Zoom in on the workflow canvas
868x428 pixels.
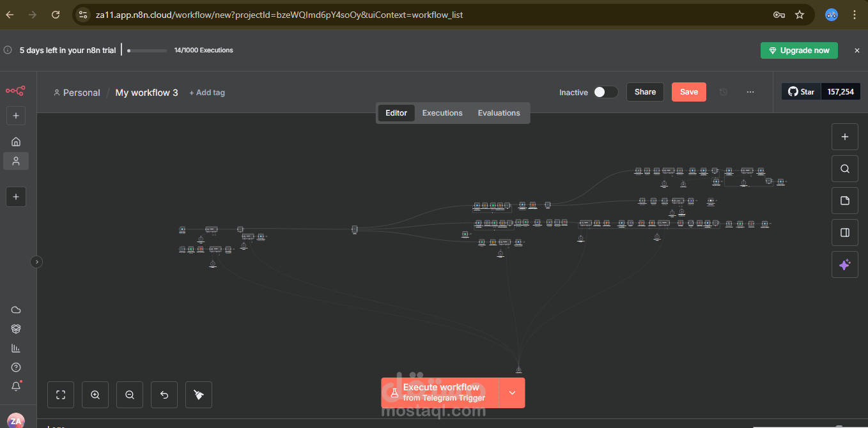pyautogui.click(x=95, y=395)
